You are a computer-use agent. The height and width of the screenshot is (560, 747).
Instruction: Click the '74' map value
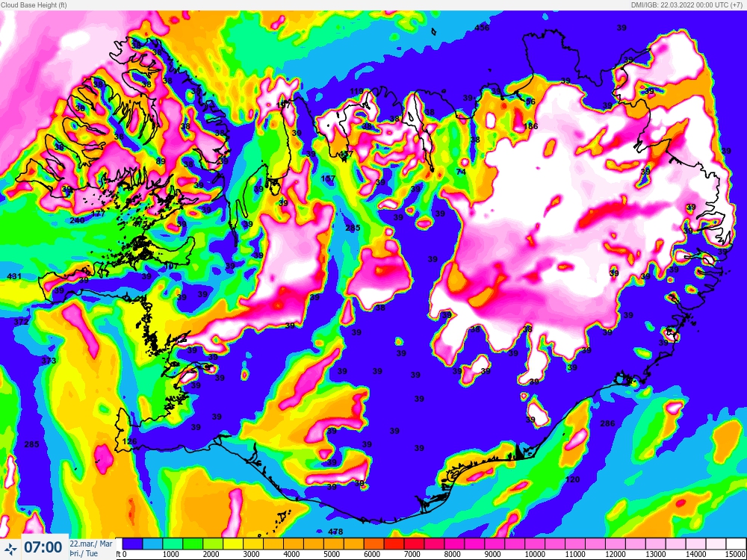click(461, 172)
